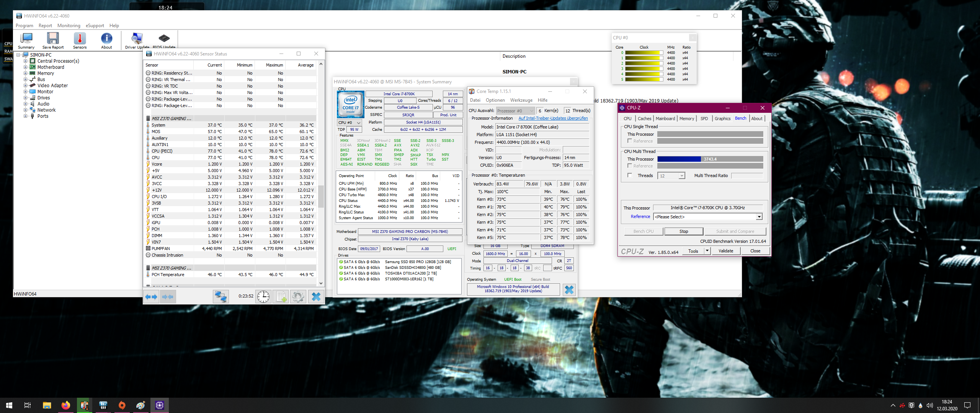Click the network remote monitoring icon
Image resolution: width=980 pixels, height=413 pixels.
[x=221, y=296]
